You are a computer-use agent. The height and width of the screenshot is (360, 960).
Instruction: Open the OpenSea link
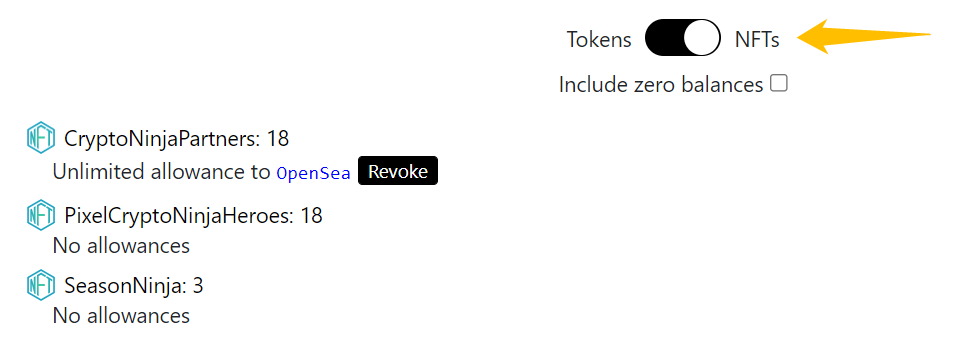(x=313, y=173)
